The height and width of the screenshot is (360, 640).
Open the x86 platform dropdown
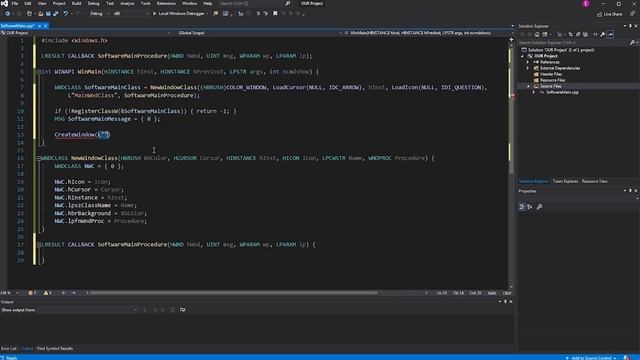click(x=131, y=13)
